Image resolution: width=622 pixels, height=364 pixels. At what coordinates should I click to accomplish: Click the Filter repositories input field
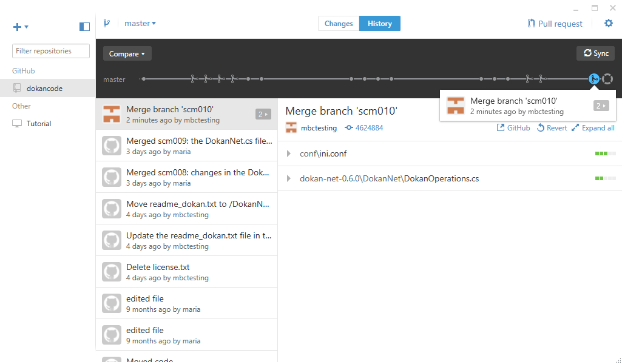coord(50,51)
